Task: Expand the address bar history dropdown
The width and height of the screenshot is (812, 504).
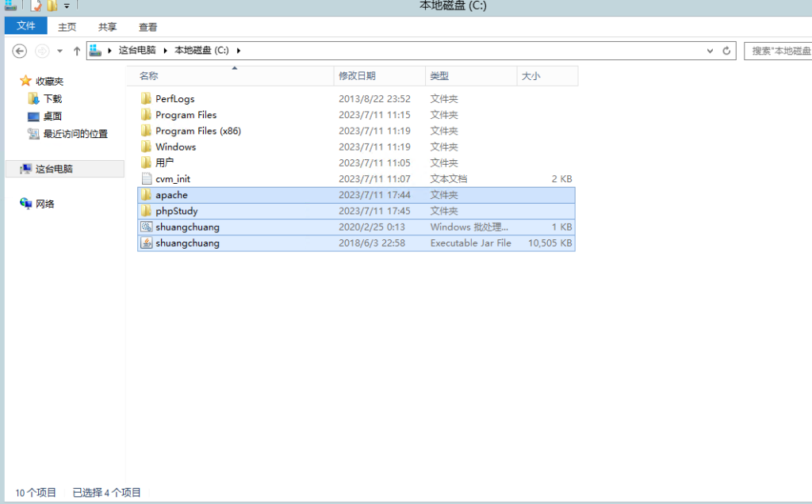Action: click(x=710, y=51)
